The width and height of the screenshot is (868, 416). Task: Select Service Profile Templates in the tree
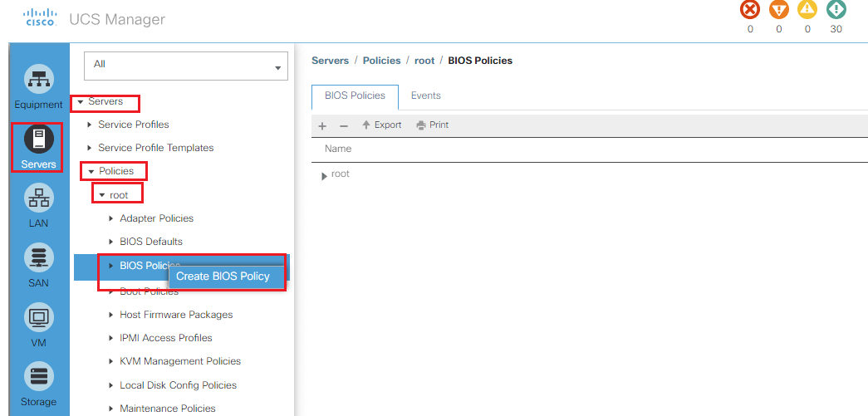tap(155, 149)
